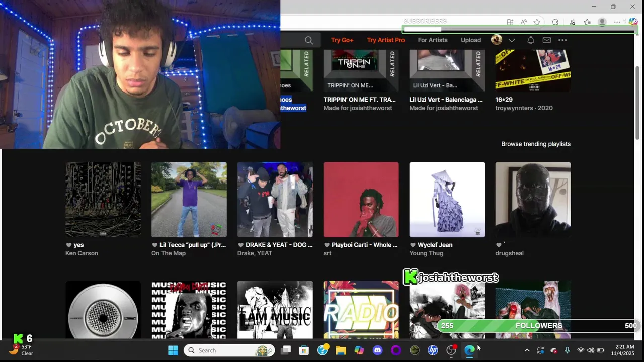This screenshot has width=644, height=362.
Task: Open the I AM MUSIC artwork thumbnail
Action: (x=275, y=310)
